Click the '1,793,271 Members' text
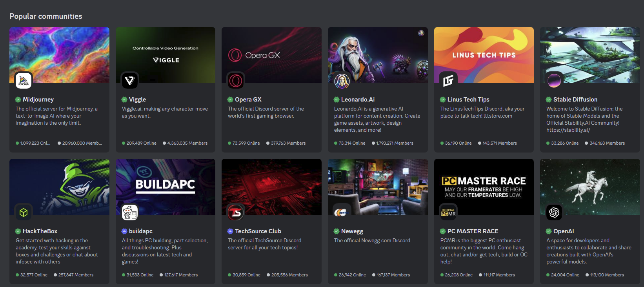This screenshot has height=287, width=644. tap(395, 143)
